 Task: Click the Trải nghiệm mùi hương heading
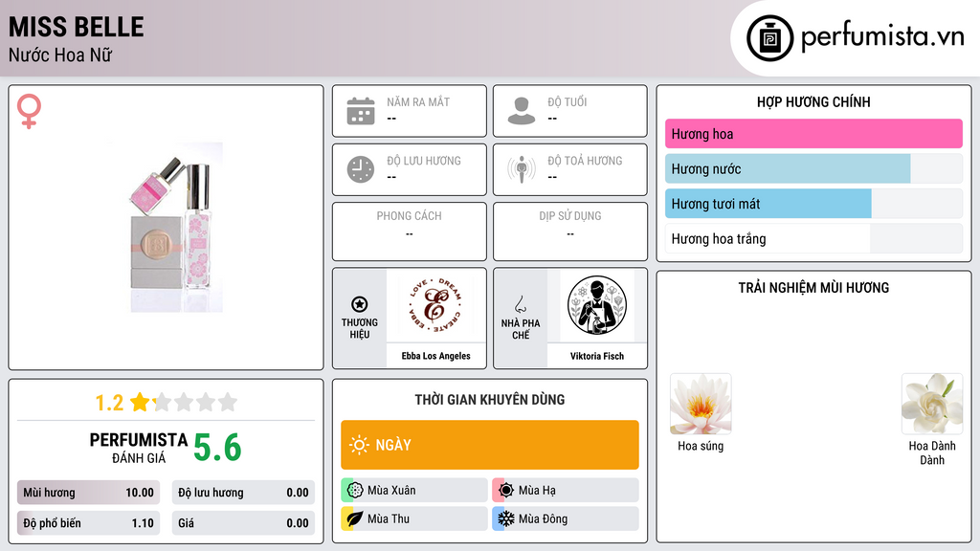[813, 287]
